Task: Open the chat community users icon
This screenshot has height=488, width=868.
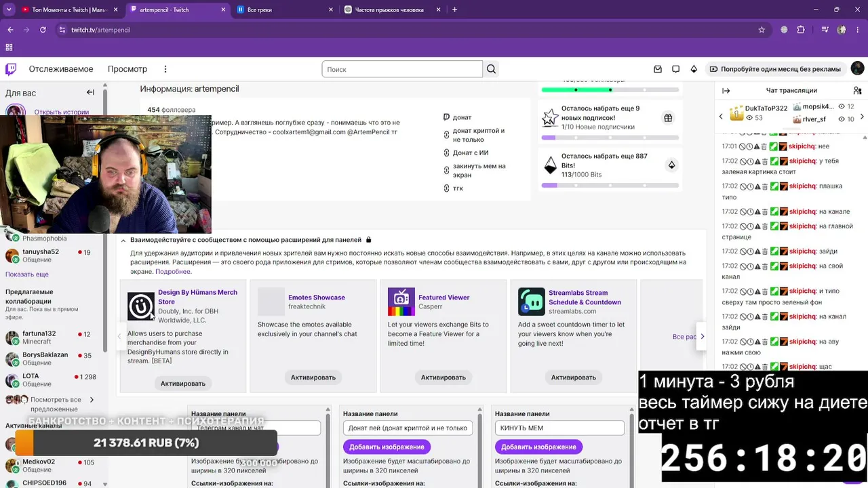Action: point(857,91)
